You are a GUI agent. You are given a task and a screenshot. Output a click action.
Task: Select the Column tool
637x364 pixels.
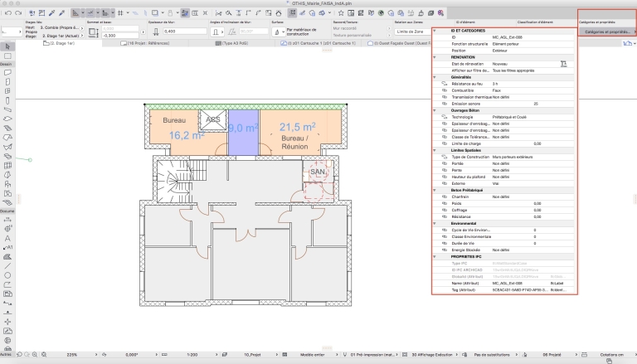(x=7, y=101)
